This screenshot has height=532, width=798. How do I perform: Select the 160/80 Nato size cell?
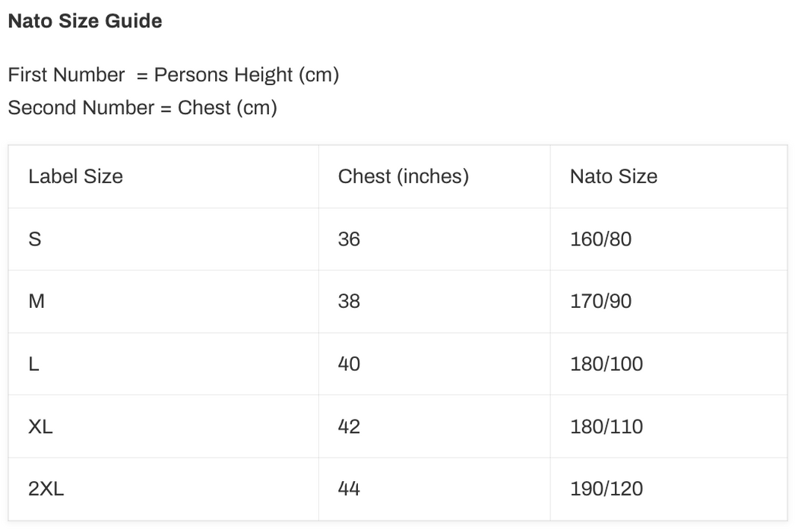pyautogui.click(x=600, y=239)
